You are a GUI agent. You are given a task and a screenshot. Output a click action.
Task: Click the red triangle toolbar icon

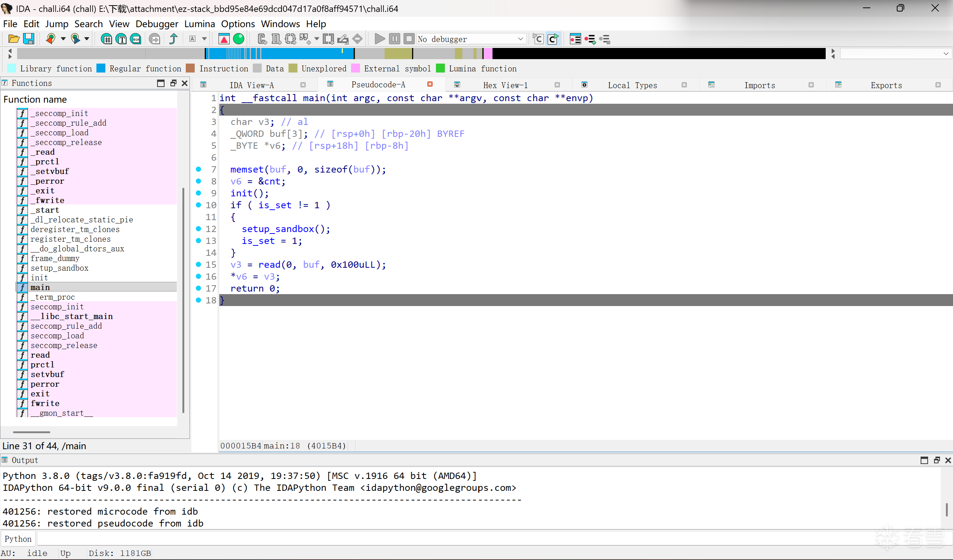click(x=224, y=39)
